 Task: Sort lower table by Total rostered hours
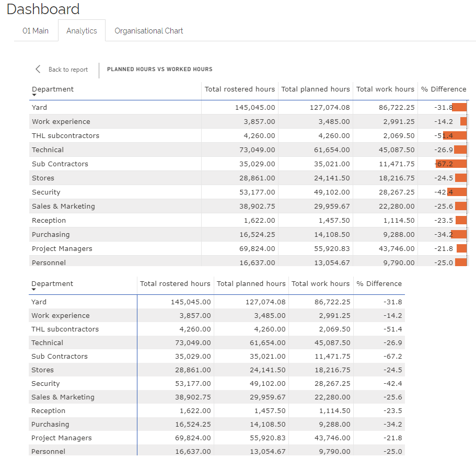(x=175, y=283)
